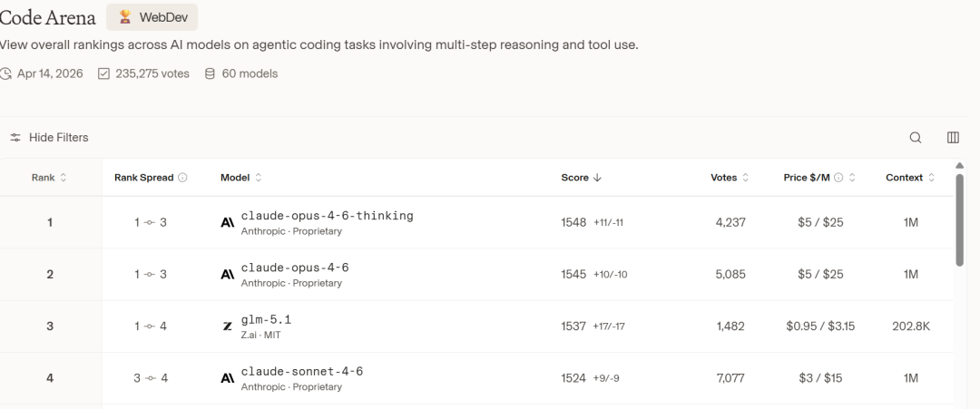Open the claude-sonnet-4-6 model link

tap(301, 372)
